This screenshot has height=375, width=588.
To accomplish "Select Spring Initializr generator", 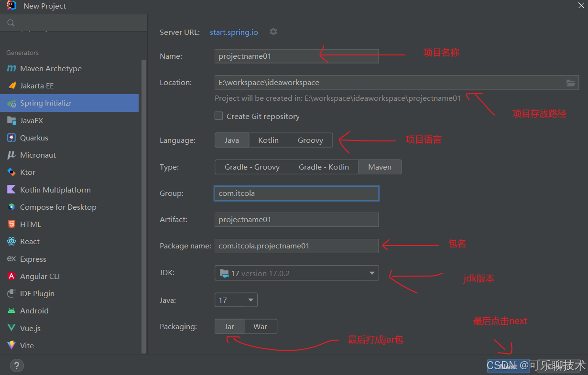I will [x=69, y=103].
